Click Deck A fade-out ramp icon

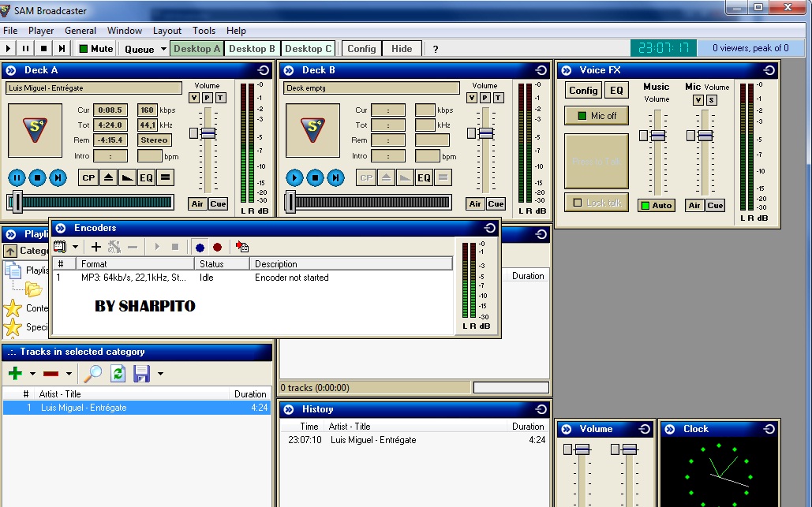click(127, 177)
